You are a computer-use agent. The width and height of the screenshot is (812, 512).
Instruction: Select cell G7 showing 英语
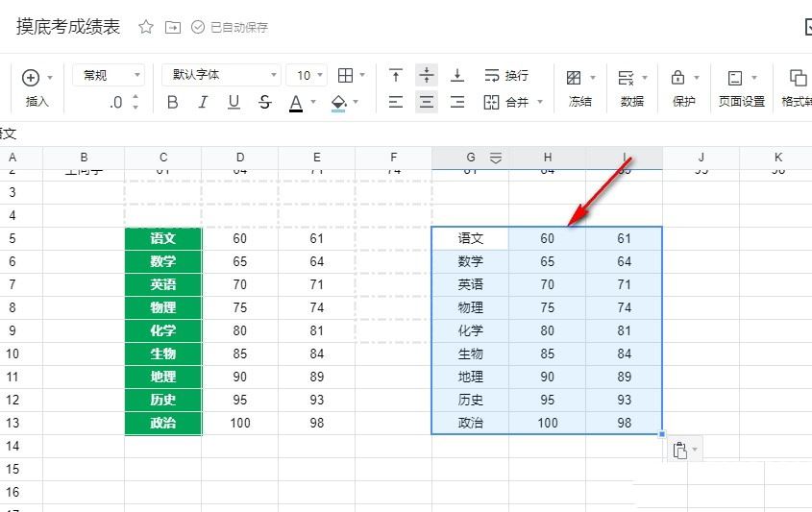coord(470,284)
